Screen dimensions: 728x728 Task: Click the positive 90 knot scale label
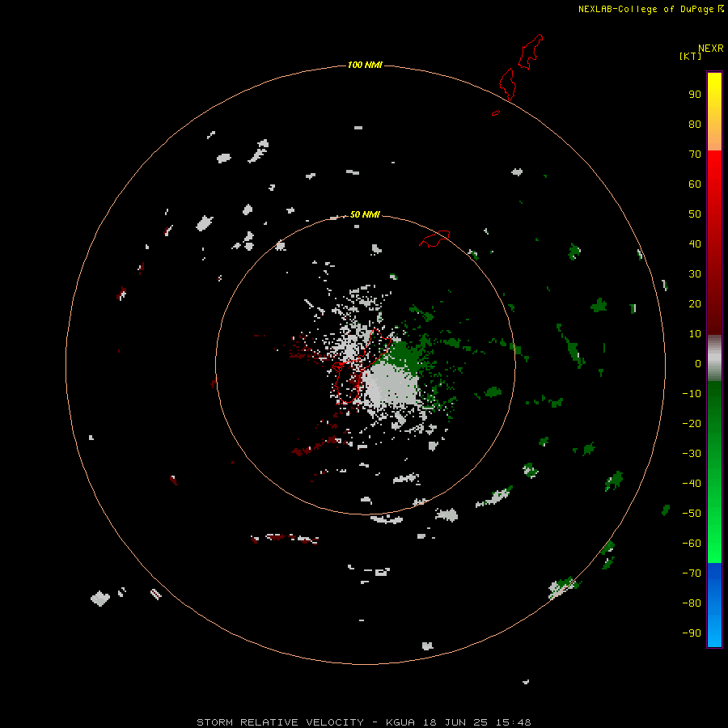point(695,95)
